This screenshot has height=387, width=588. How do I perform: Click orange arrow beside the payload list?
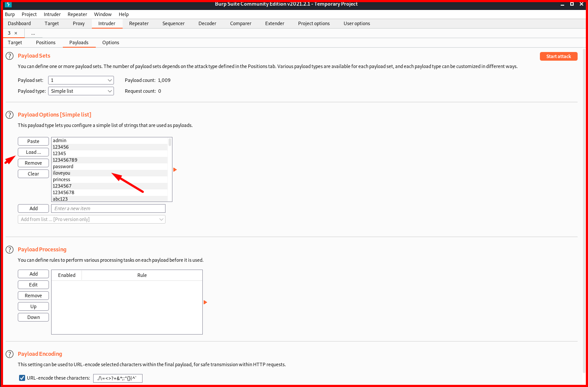pyautogui.click(x=175, y=169)
